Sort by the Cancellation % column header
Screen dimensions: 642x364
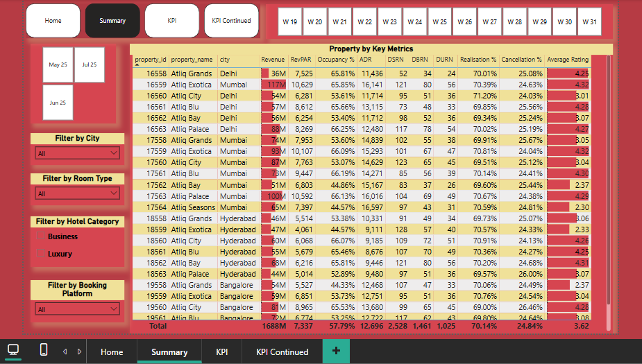pyautogui.click(x=521, y=60)
